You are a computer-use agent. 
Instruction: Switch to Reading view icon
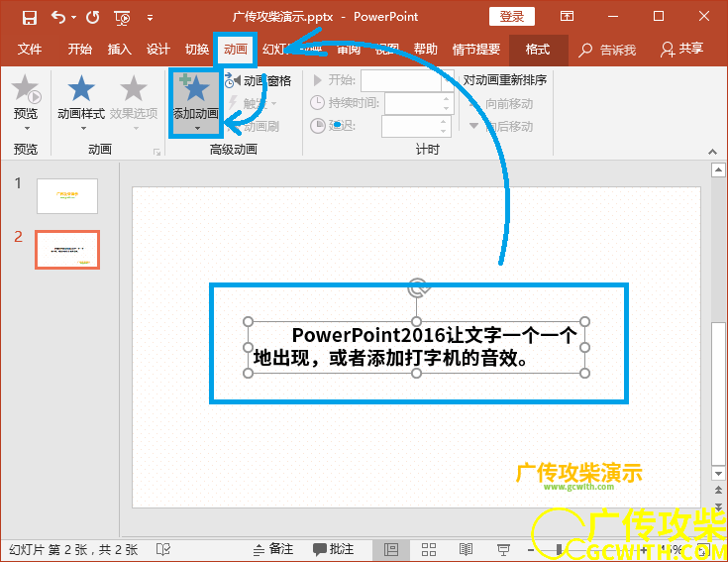(x=466, y=550)
